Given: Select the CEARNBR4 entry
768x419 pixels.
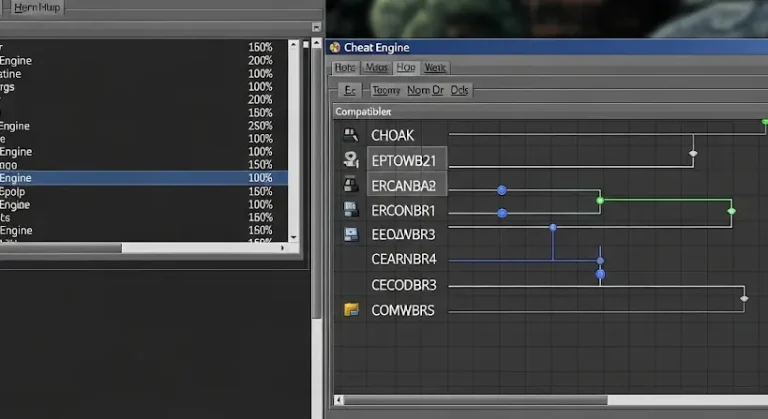Looking at the screenshot, I should point(404,259).
